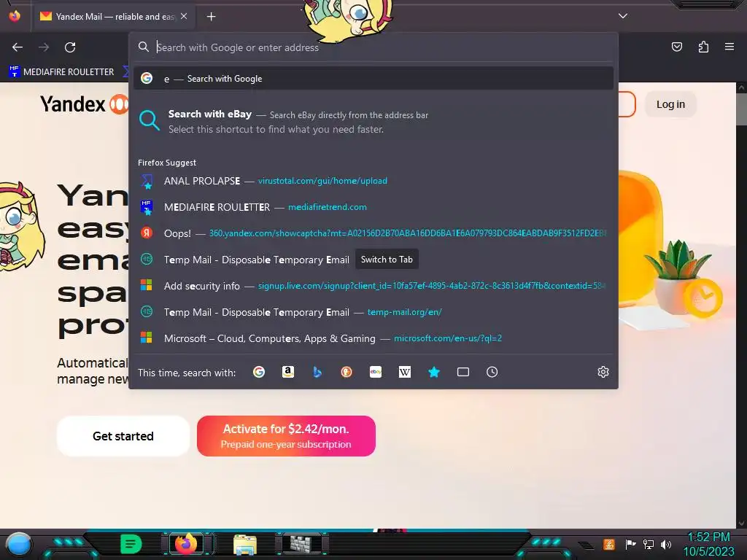The image size is (747, 560).
Task: Open the virustotal.com upload bookmark suggestion
Action: (x=373, y=181)
